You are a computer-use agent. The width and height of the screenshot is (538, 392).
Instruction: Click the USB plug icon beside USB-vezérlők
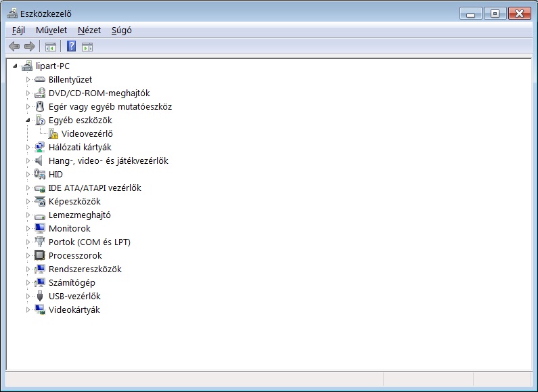(40, 296)
